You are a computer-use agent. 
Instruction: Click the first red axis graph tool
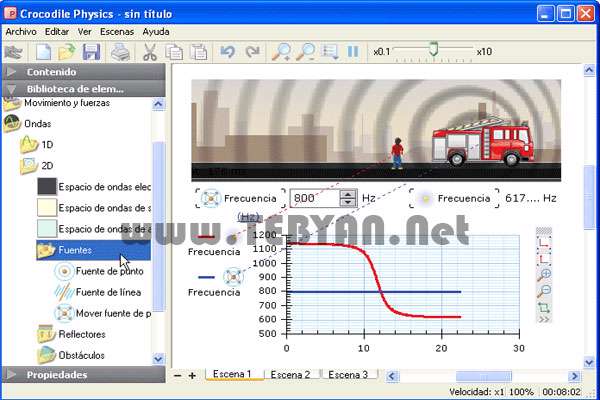[544, 243]
